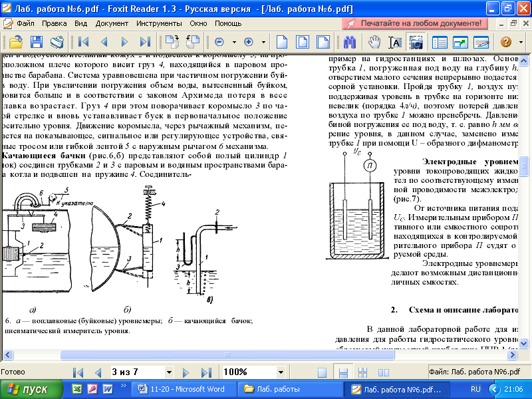Go to first page in the top toolbar
This screenshot has width=532, height=399.
[x=83, y=42]
